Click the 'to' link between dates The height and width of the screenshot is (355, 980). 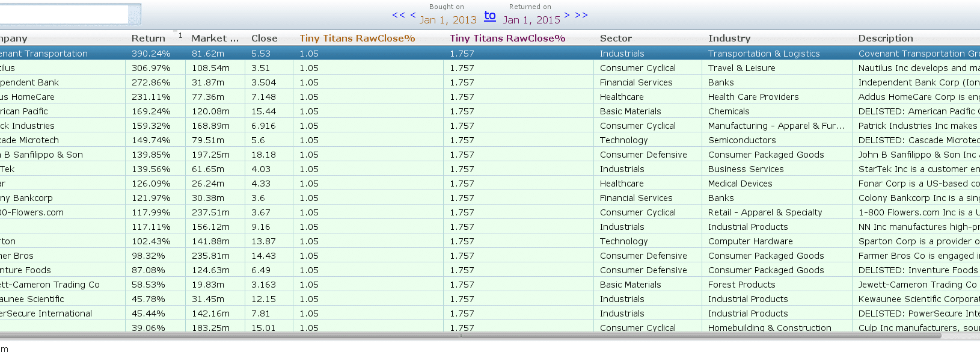(490, 16)
